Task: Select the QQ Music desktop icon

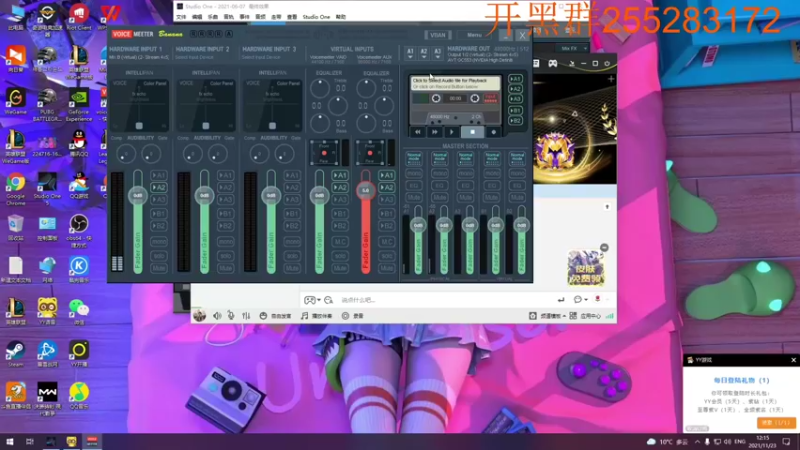Action: pos(79,395)
